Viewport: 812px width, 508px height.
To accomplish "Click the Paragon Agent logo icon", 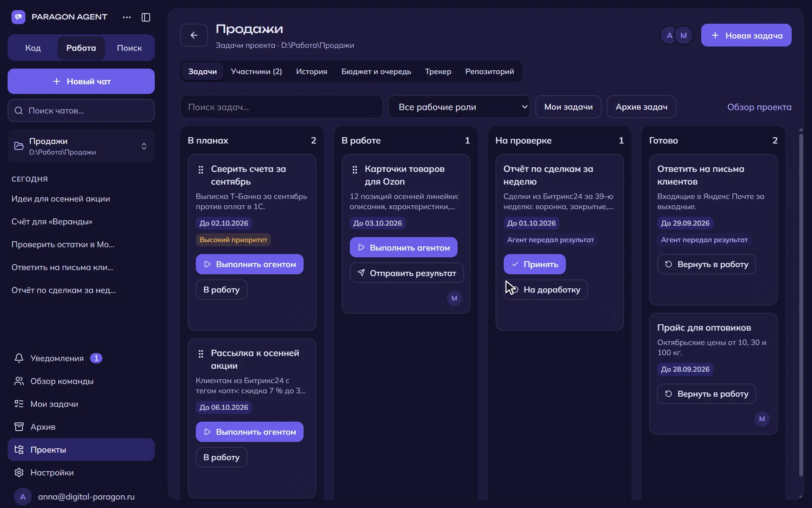I will [18, 17].
